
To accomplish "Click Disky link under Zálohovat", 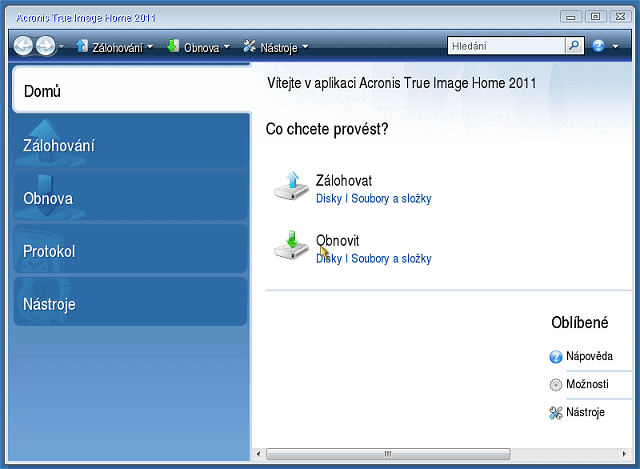I will 329,199.
